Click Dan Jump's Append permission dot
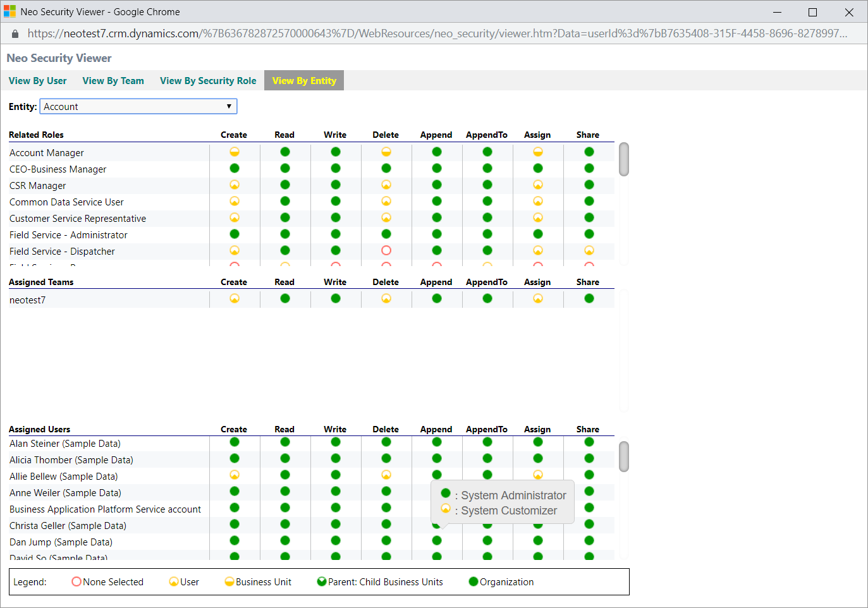 pos(437,540)
